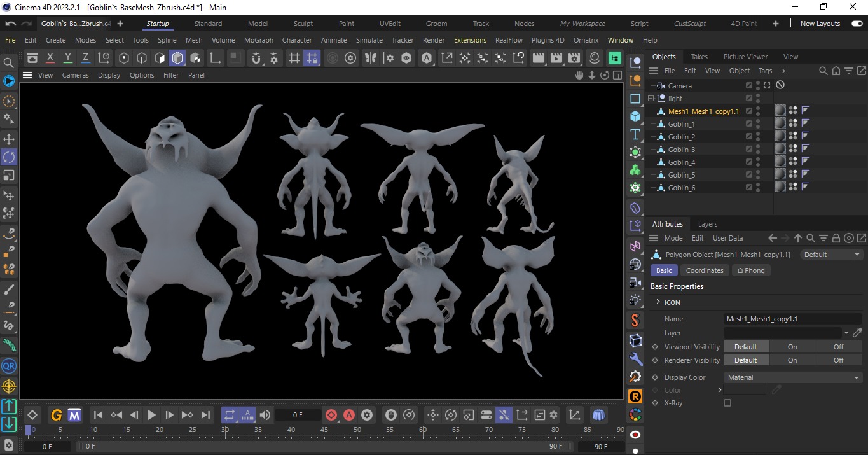Click the Redo arrow icon
The image size is (868, 455).
(27, 24)
